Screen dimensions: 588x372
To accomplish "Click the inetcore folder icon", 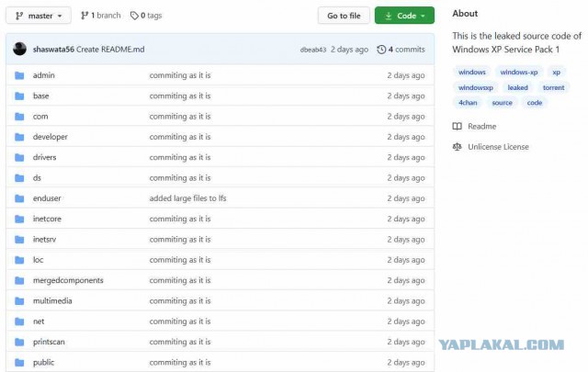I will 19,219.
